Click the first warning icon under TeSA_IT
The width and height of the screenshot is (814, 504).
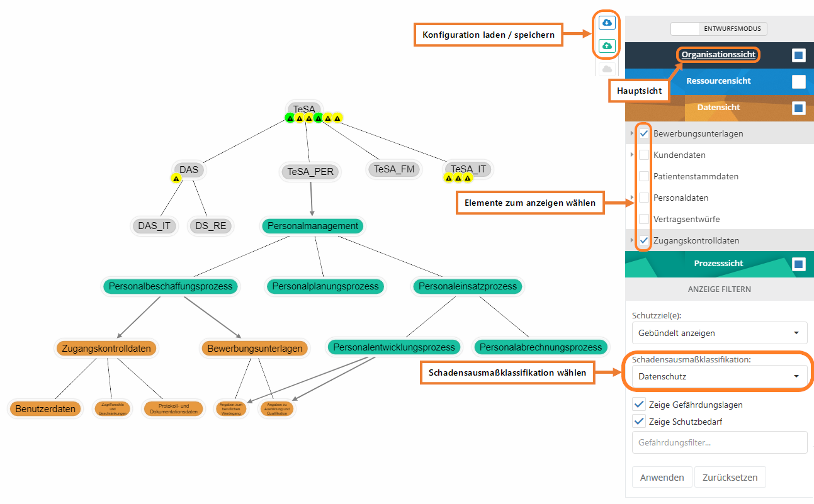click(x=448, y=178)
